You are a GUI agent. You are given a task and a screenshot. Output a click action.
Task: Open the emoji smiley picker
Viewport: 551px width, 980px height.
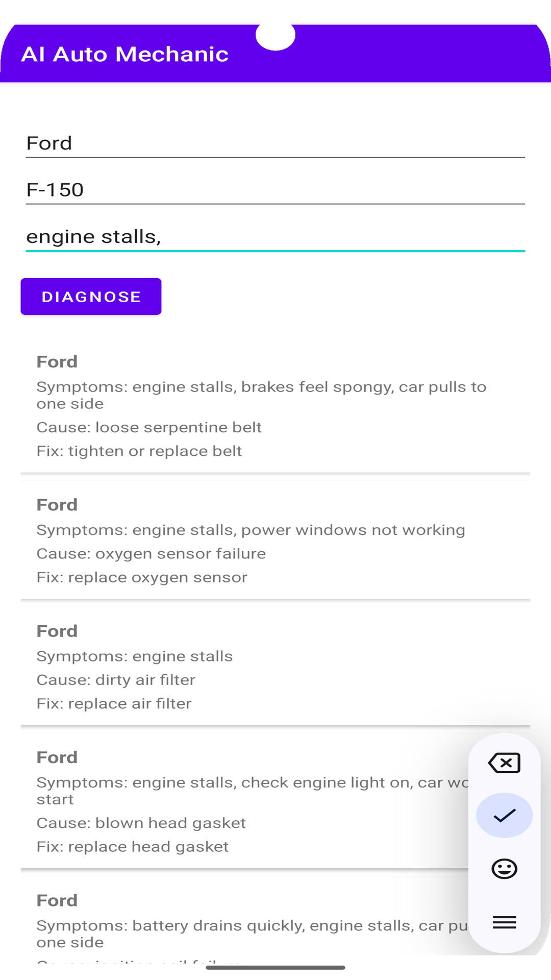(x=504, y=869)
